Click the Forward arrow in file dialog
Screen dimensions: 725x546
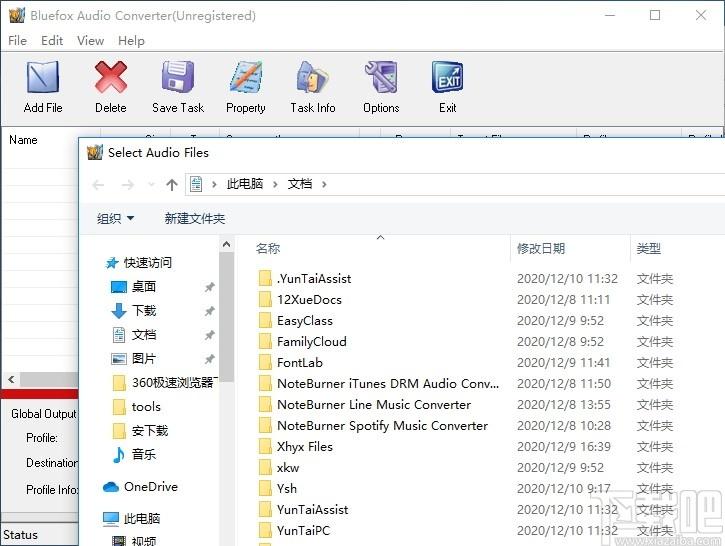[x=128, y=185]
